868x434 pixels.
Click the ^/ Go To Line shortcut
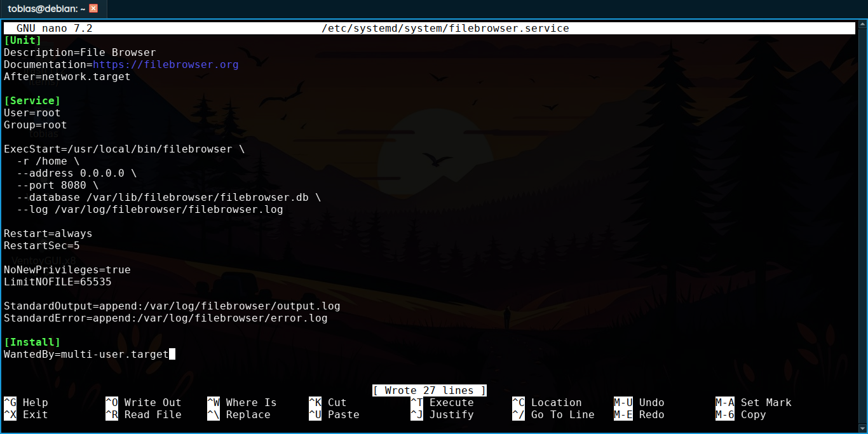553,415
